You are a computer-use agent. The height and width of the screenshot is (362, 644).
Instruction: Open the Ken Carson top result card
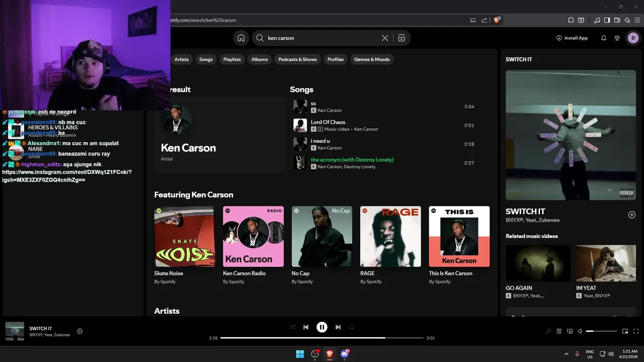(x=220, y=135)
